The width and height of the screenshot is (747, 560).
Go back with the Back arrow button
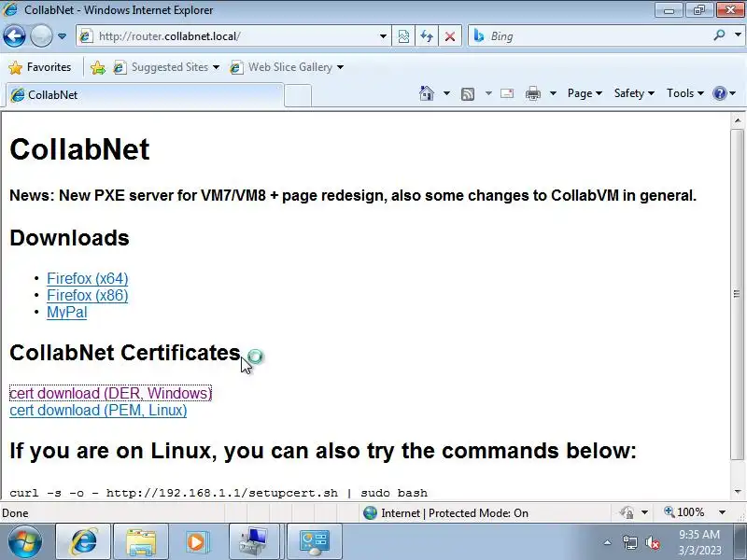tap(14, 36)
